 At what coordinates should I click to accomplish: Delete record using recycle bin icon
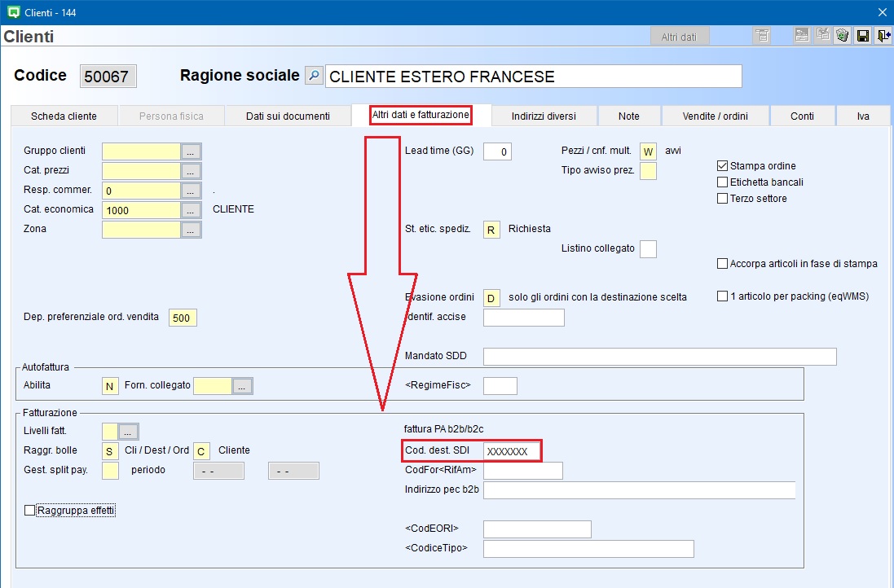pos(842,36)
